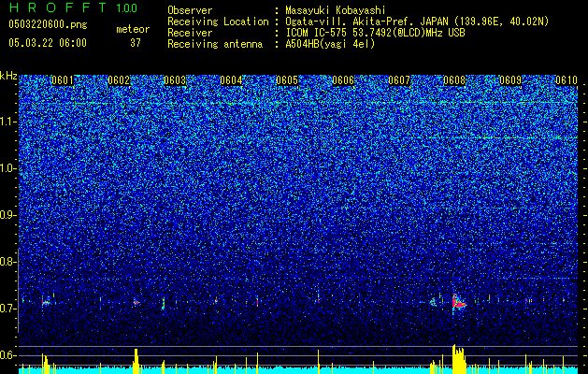Click the 0.8 kHz axis label
Image resolution: width=588 pixels, height=374 pixels.
(x=8, y=262)
